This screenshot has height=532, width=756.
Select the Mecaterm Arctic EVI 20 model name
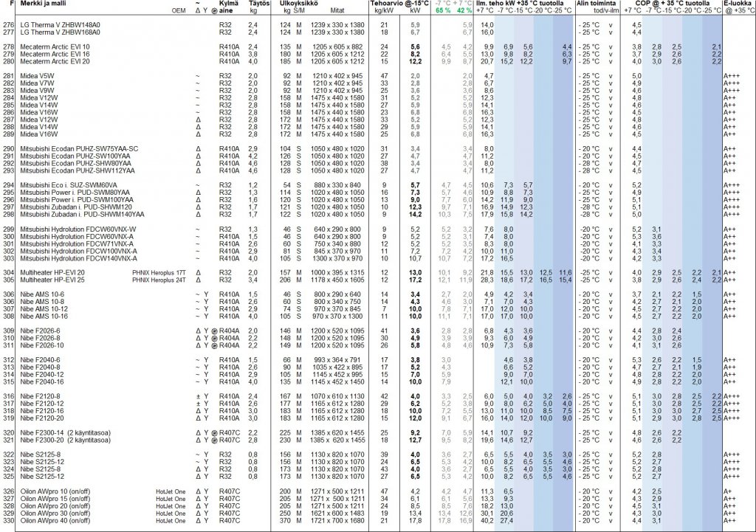[x=55, y=61]
